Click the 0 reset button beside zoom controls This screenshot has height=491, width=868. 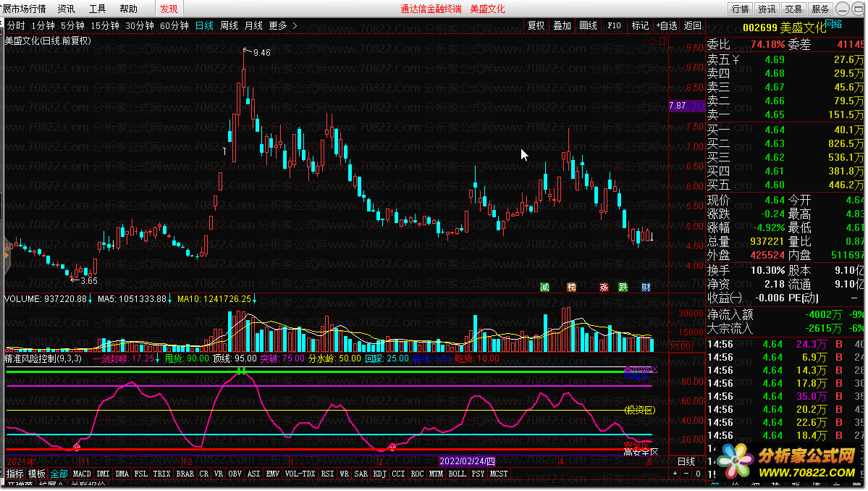pos(698,474)
